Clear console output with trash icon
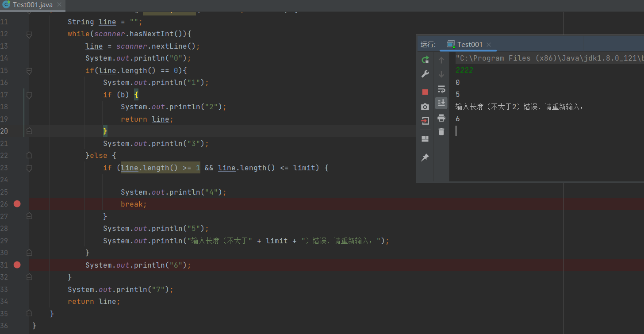 441,131
